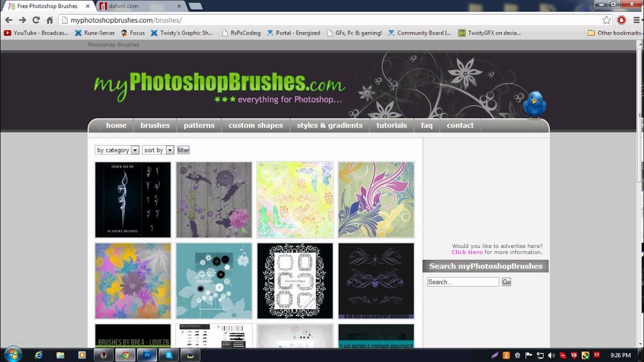The image size is (644, 362).
Task: Click the taskbar clock showing 9:26 PM
Action: point(620,355)
